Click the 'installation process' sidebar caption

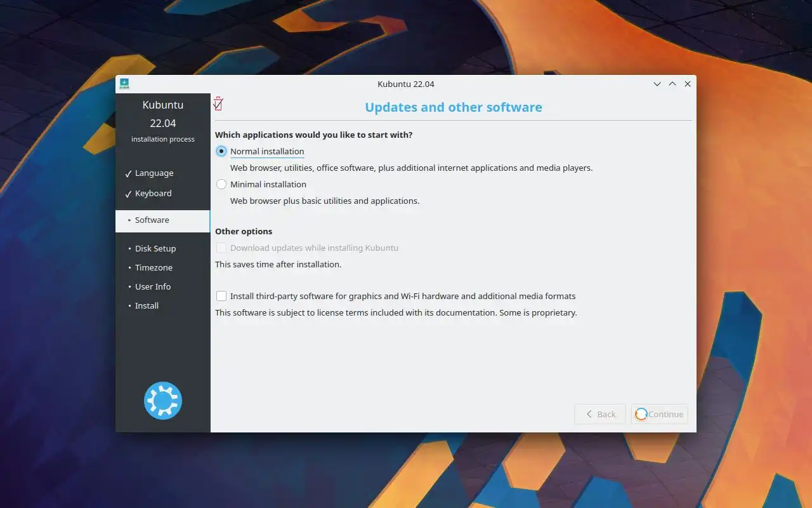tap(163, 139)
